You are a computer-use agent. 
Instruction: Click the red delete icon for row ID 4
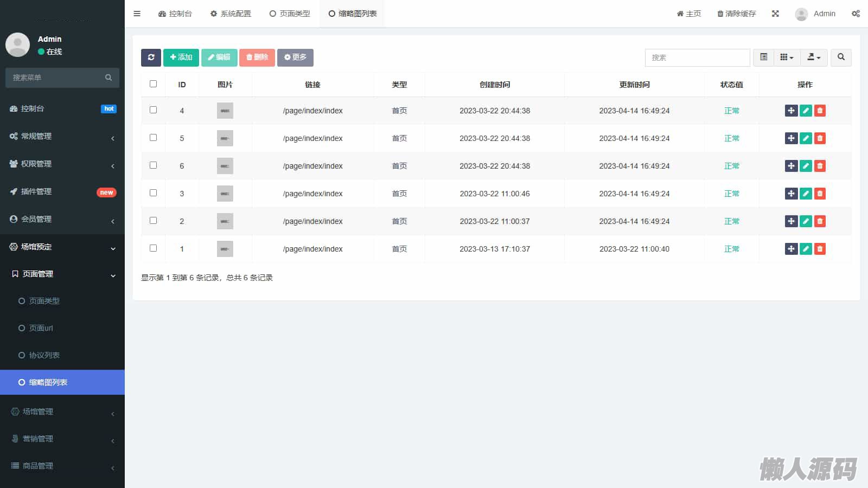tap(820, 111)
